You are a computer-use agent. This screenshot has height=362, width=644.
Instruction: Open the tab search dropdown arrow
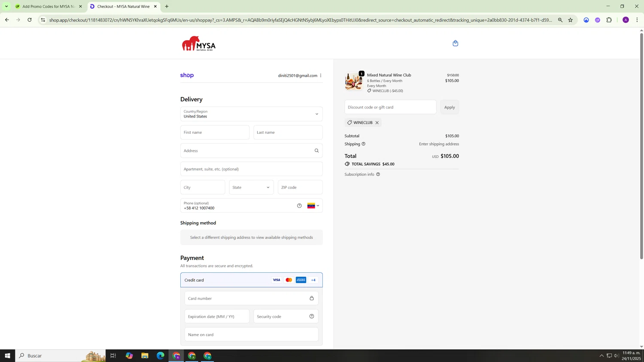pos(6,6)
